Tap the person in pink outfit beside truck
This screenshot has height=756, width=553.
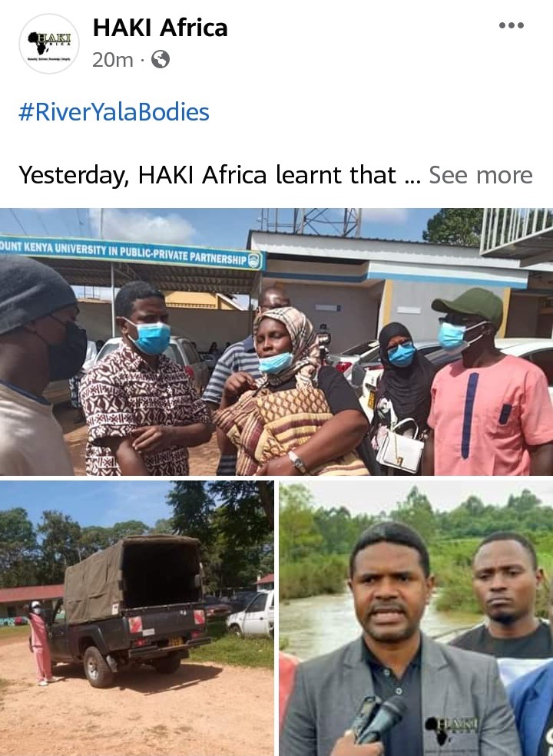[x=40, y=642]
